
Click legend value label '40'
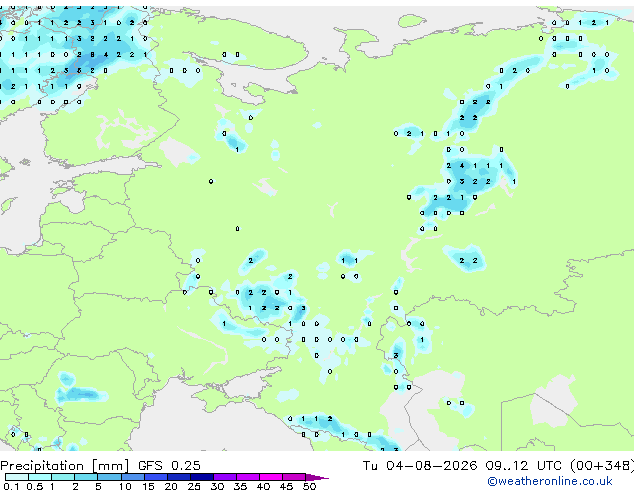pyautogui.click(x=263, y=486)
